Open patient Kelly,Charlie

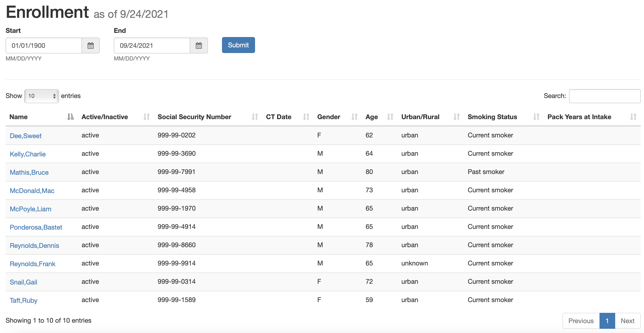pos(27,154)
